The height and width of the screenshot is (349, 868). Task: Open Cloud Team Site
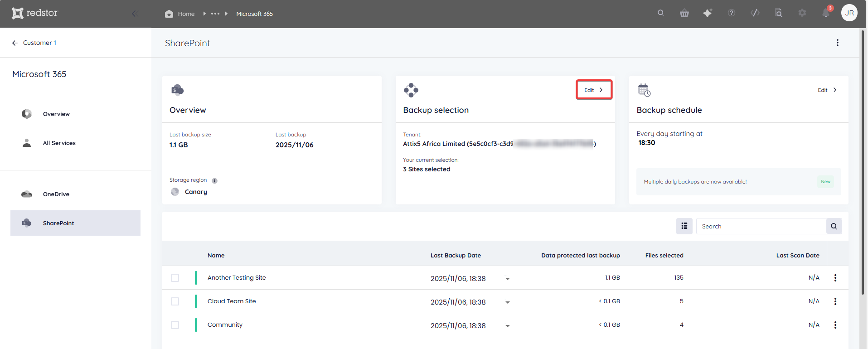(232, 301)
